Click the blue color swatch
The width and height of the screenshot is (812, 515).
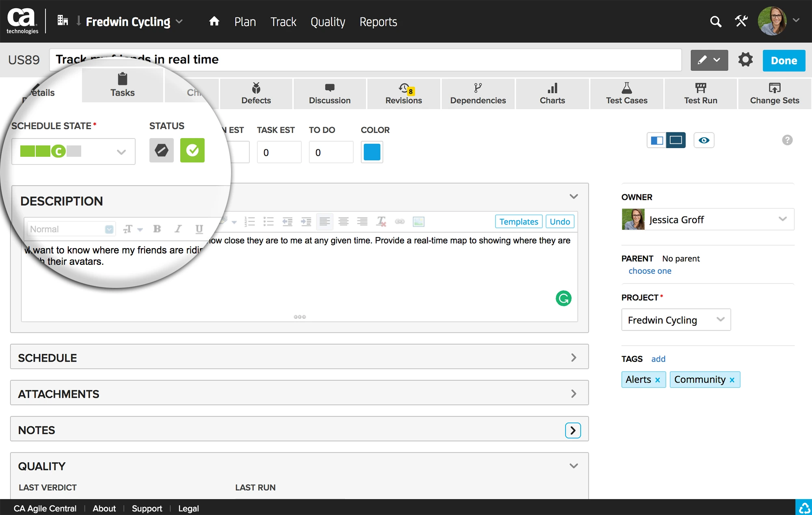[372, 152]
